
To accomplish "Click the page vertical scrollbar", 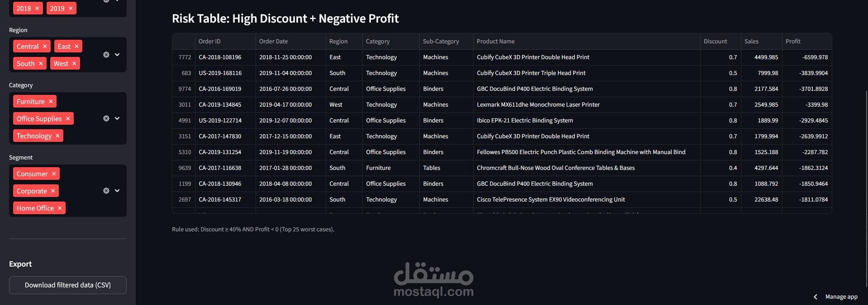I will tap(866, 188).
